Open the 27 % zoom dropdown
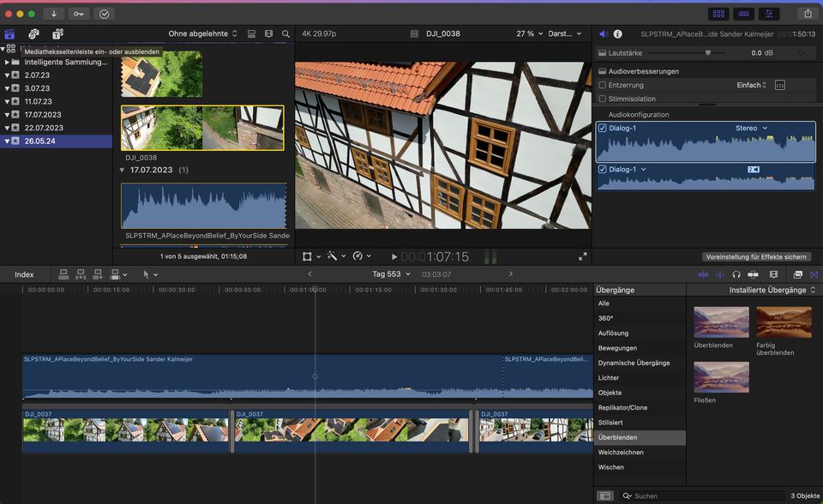The width and height of the screenshot is (823, 504). (x=529, y=33)
